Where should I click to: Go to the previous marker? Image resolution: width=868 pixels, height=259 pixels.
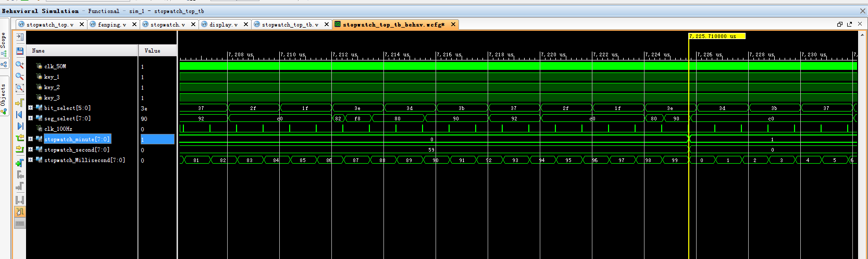(x=20, y=175)
